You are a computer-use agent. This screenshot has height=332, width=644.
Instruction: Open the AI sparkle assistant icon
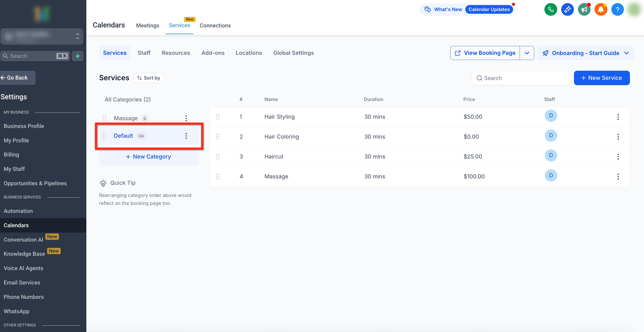[567, 10]
